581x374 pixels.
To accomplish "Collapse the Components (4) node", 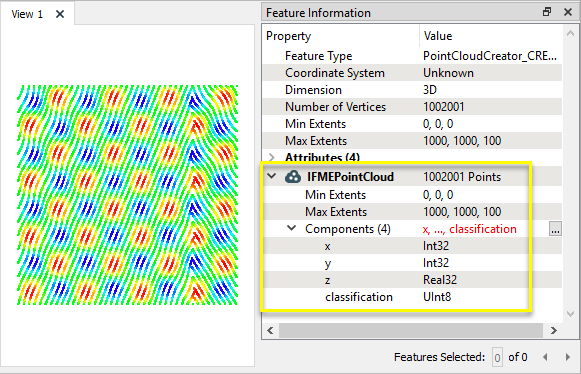I will [x=292, y=228].
